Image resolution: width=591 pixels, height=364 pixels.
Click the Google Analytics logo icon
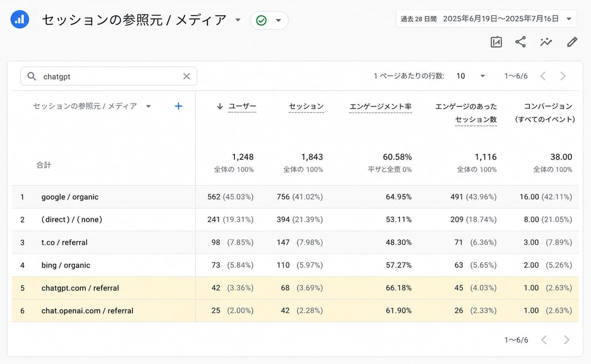pyautogui.click(x=20, y=20)
